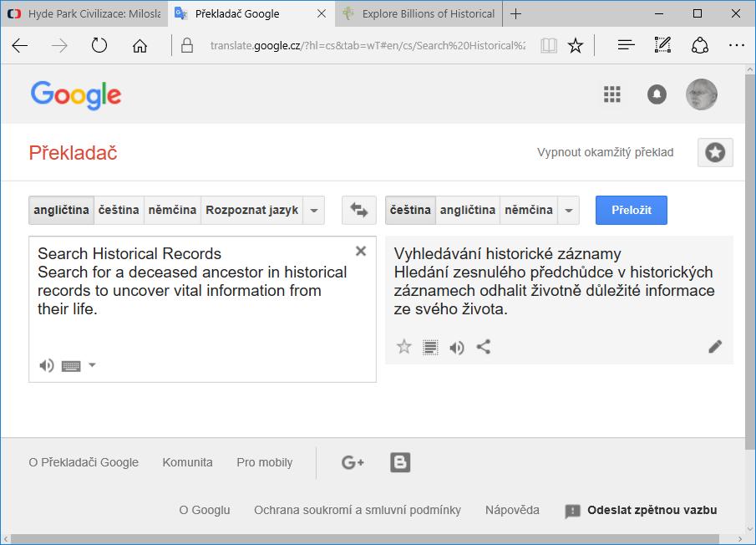Open browser more actions menu

coord(737,45)
